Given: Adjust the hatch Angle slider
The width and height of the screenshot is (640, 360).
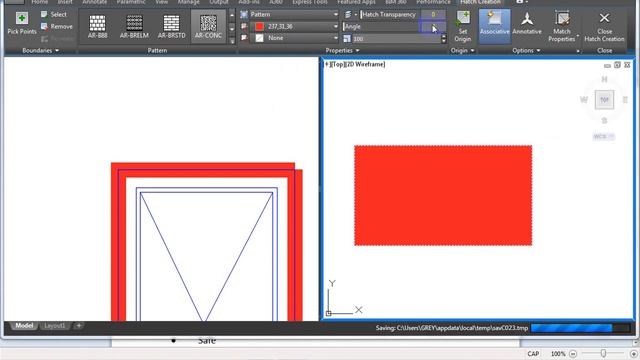Looking at the screenshot, I should tap(381, 27).
